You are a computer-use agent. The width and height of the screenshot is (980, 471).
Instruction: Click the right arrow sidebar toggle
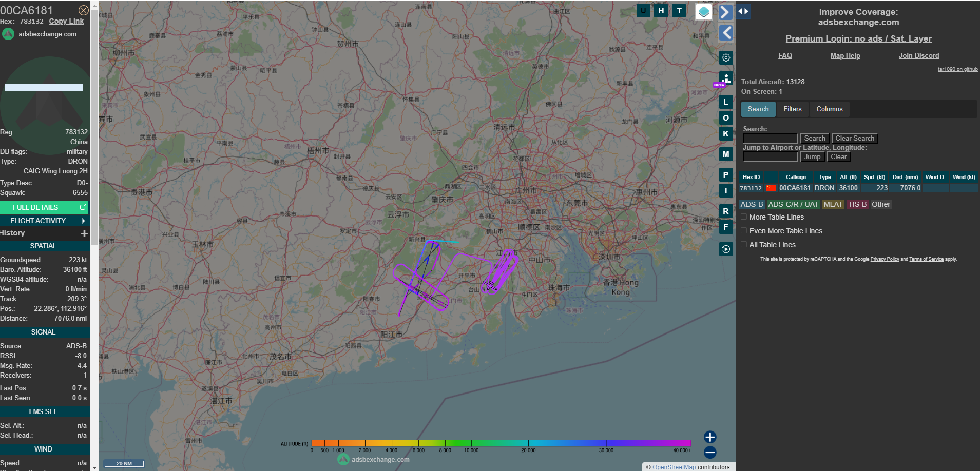[725, 12]
